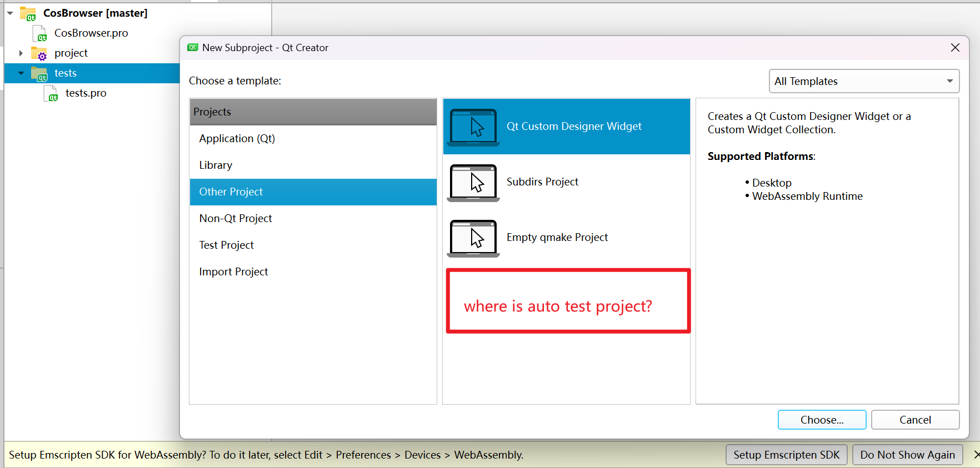
Task: Click 'CosBrowser [master]' root item
Action: click(95, 13)
